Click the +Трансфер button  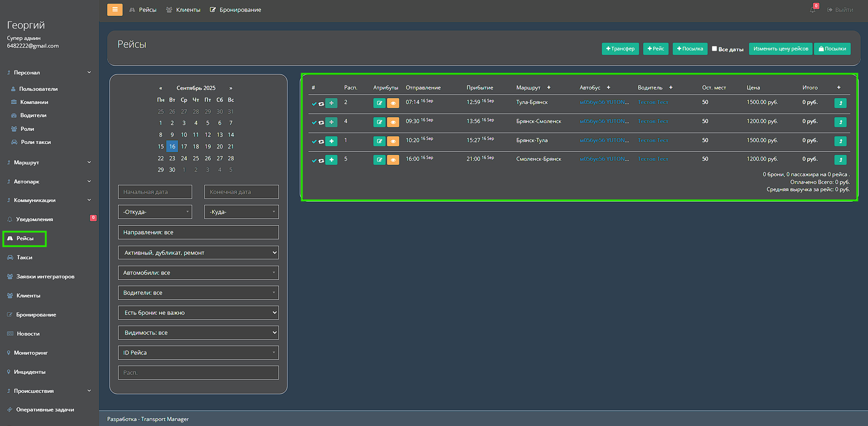point(620,49)
